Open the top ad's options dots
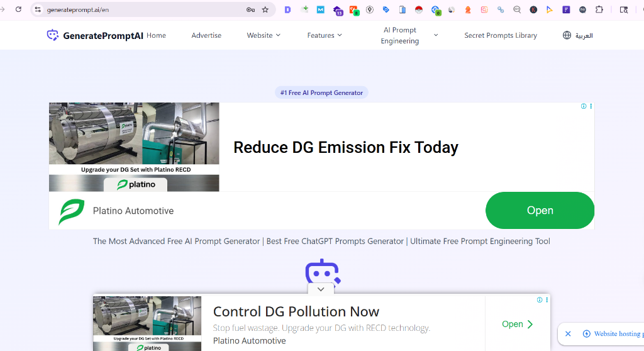 click(x=591, y=106)
